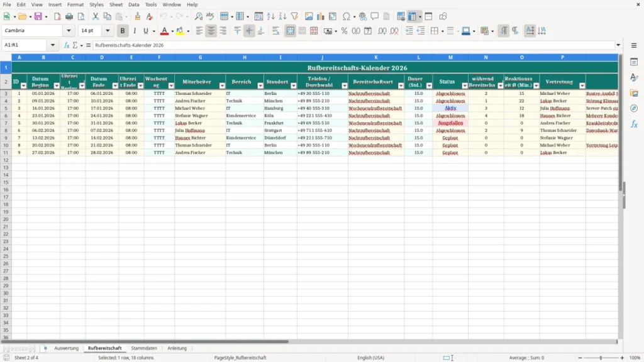Open Bereich column filter dropdown
The width and height of the screenshot is (644, 362).
click(x=260, y=85)
